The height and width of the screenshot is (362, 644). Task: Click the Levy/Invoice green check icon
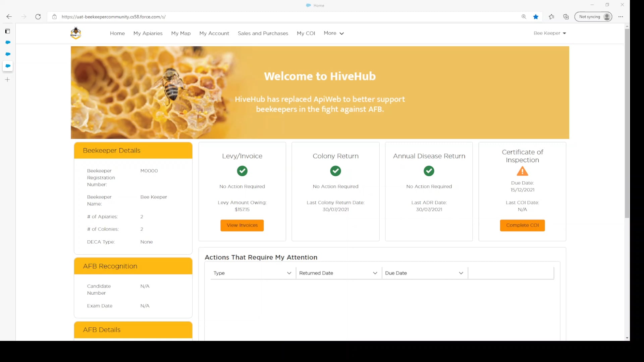(x=242, y=171)
